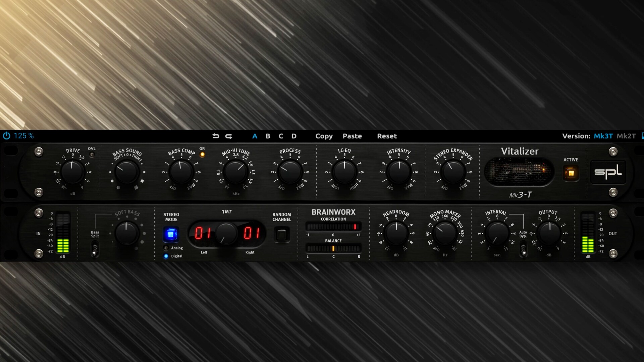The image size is (644, 362).
Task: Click the SPL logo
Action: (x=608, y=172)
